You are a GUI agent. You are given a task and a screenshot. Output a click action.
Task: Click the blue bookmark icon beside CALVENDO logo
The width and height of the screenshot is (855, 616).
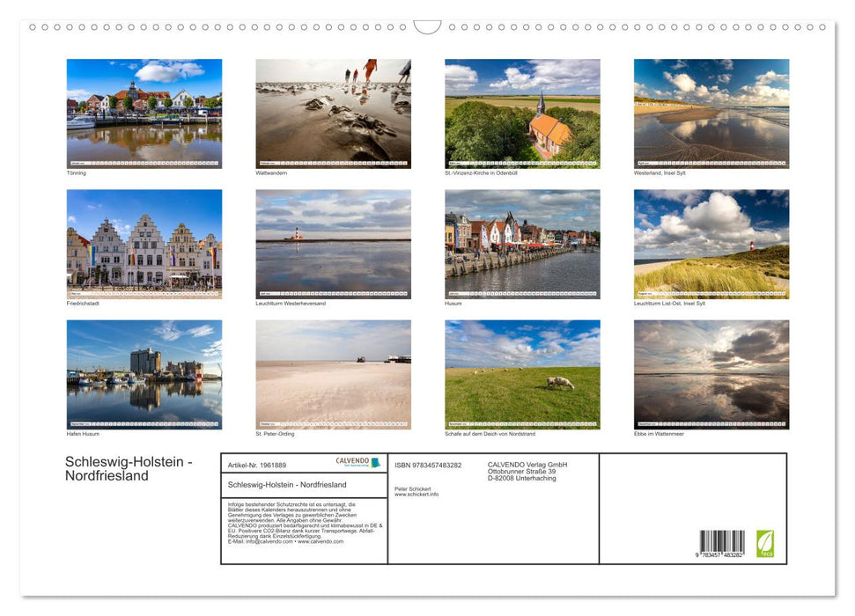(x=376, y=461)
